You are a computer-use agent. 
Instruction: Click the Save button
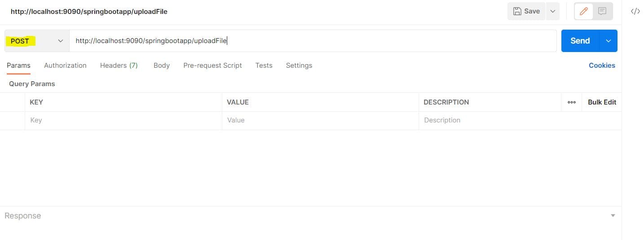click(x=526, y=11)
